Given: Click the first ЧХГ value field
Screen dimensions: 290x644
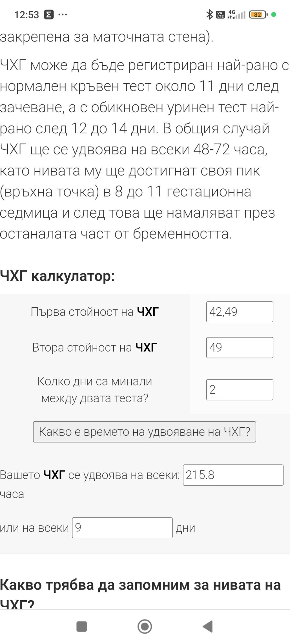Looking at the screenshot, I should (240, 312).
